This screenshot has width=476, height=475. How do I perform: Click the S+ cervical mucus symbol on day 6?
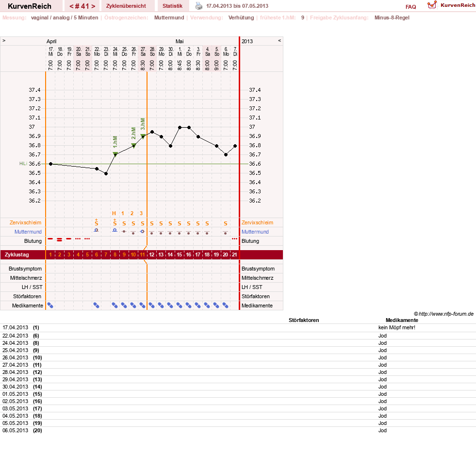(96, 222)
